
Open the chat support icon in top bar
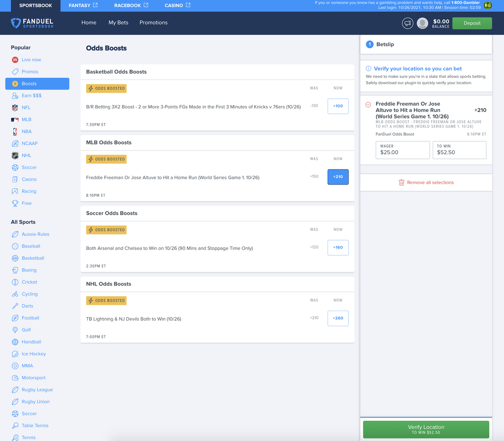407,23
